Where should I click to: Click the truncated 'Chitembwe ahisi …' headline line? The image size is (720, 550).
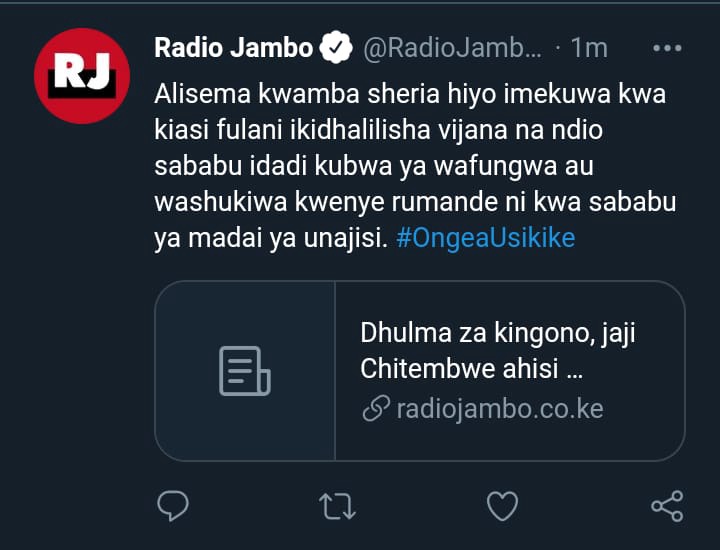click(x=472, y=368)
